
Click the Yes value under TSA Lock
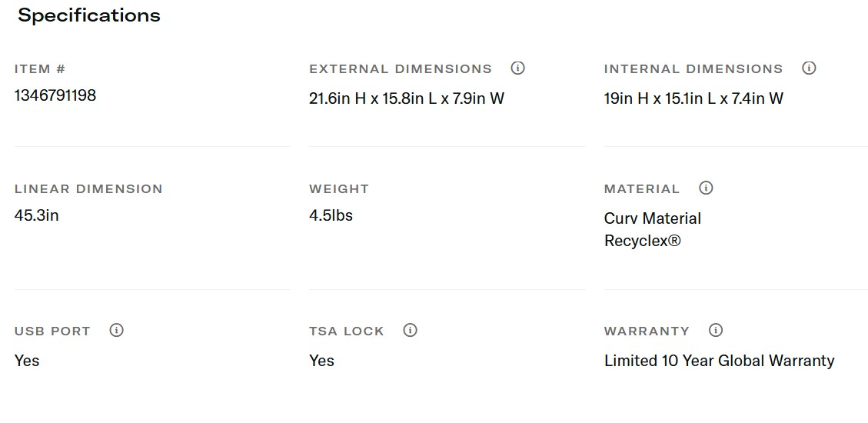[x=322, y=361]
